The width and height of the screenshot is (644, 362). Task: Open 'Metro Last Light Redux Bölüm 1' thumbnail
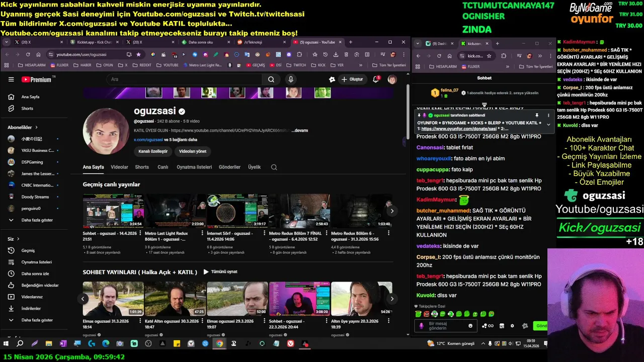point(175,211)
